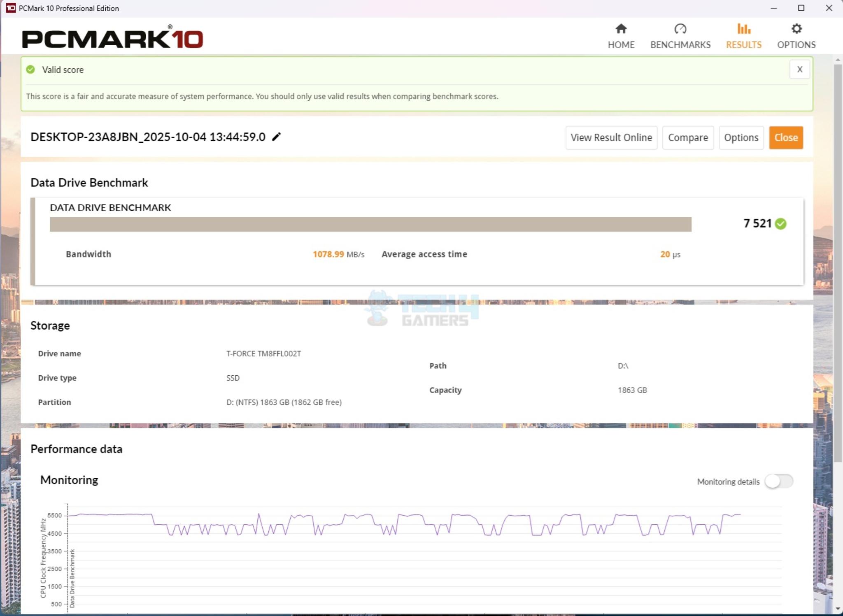Click the green valid score checkmark icon
843x616 pixels.
30,70
